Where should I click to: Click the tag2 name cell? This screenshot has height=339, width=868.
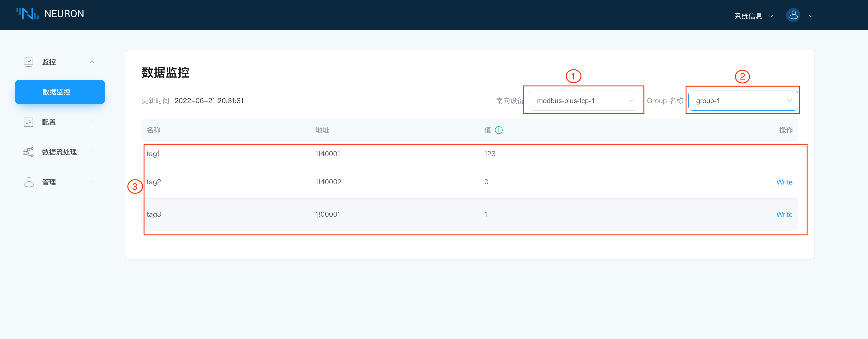click(x=154, y=182)
